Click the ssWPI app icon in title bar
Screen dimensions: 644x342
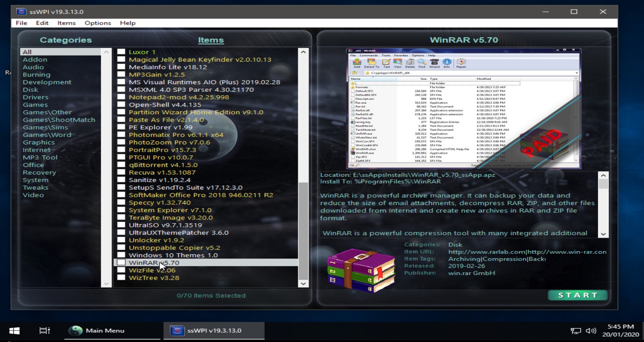click(21, 11)
